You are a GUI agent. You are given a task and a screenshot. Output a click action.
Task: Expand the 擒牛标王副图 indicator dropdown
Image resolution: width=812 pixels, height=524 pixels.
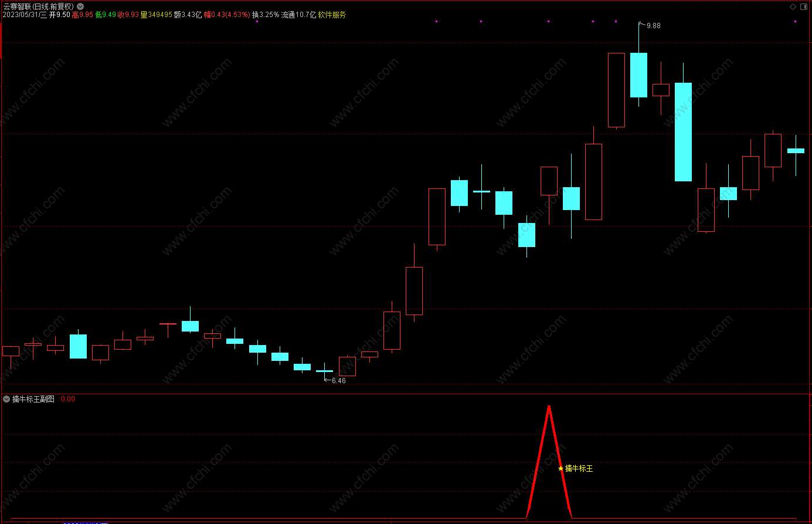(x=6, y=399)
